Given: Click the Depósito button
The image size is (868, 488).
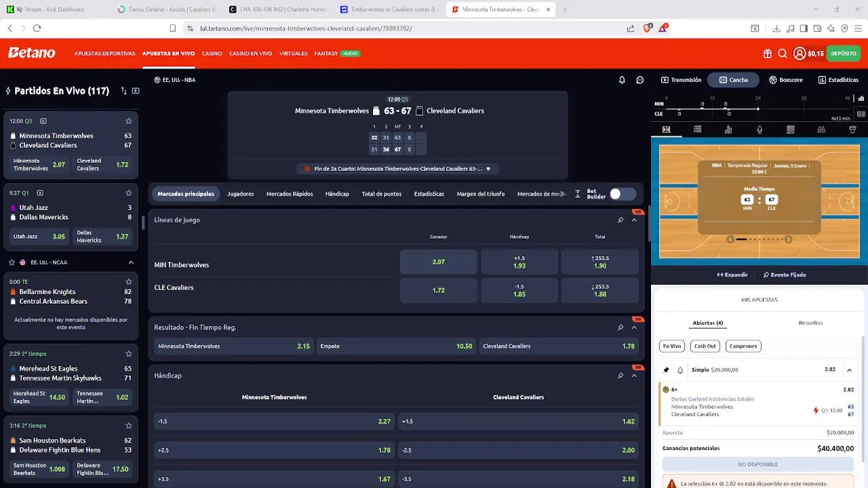Looking at the screenshot, I should pos(844,54).
